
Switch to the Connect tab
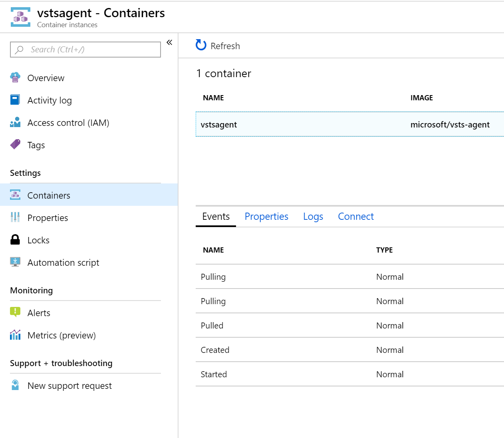point(356,217)
